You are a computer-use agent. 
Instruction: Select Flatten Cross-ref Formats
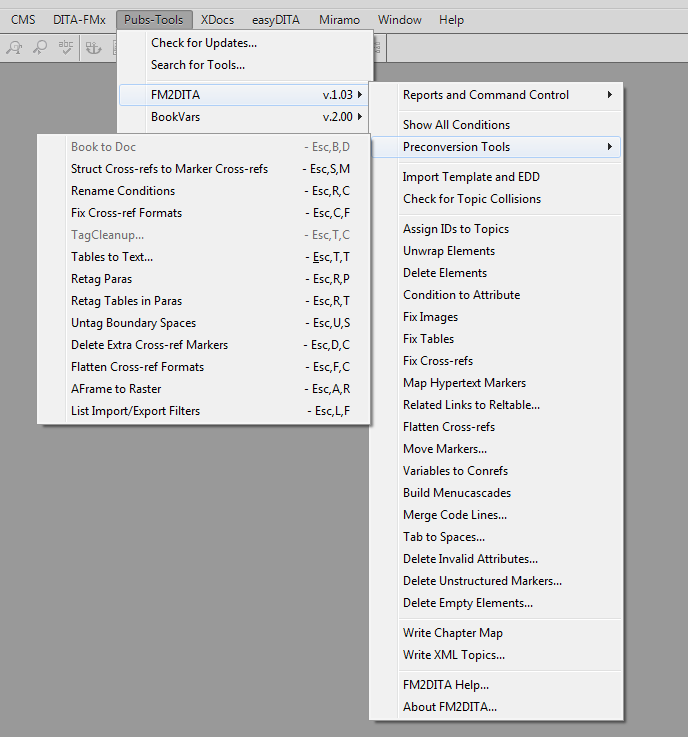click(203, 367)
